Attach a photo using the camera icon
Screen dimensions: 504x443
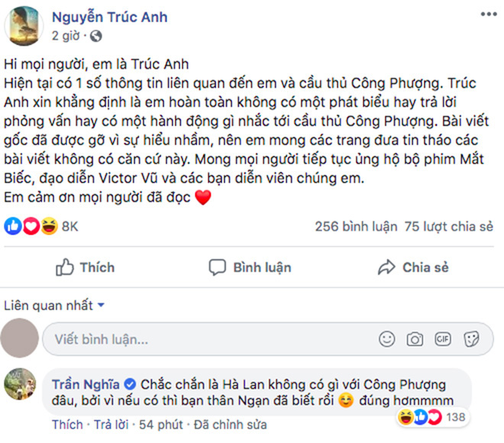point(415,339)
